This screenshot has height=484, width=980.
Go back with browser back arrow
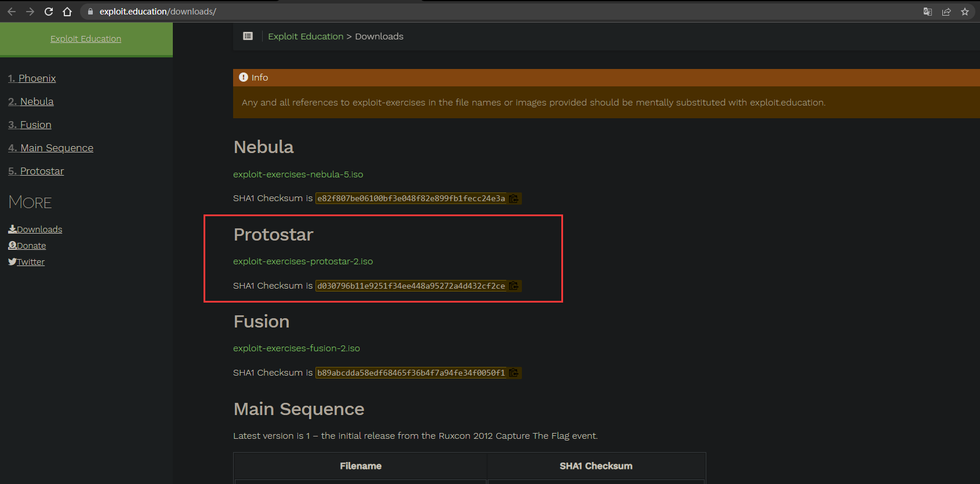click(12, 12)
